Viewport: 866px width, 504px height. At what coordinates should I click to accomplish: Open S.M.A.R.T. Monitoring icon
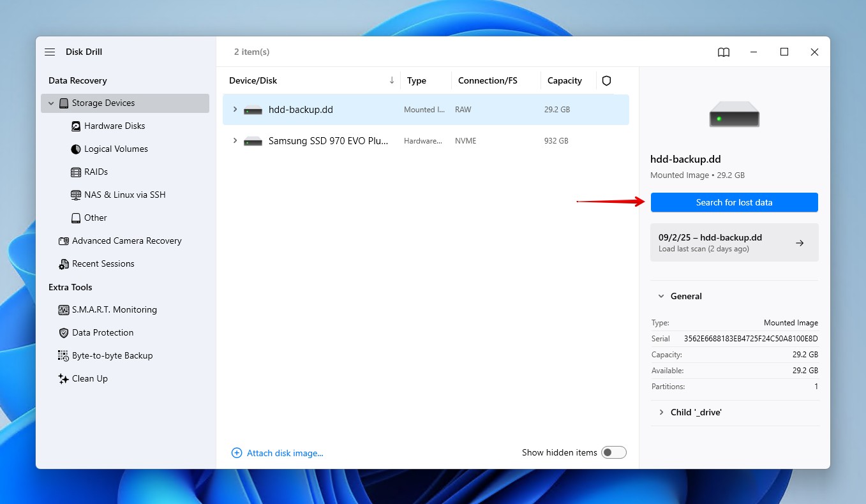[64, 310]
